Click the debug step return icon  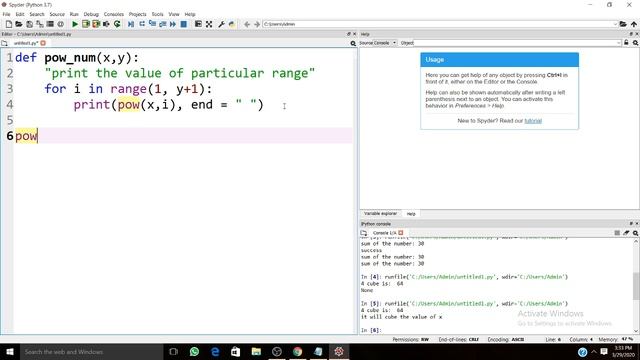point(162,24)
